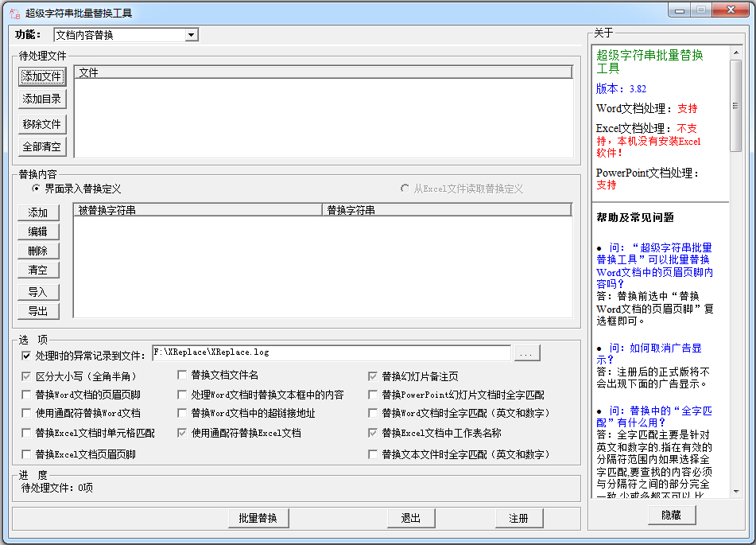Click the 帮助及常见问题 heading
756x545 pixels.
pyautogui.click(x=635, y=217)
